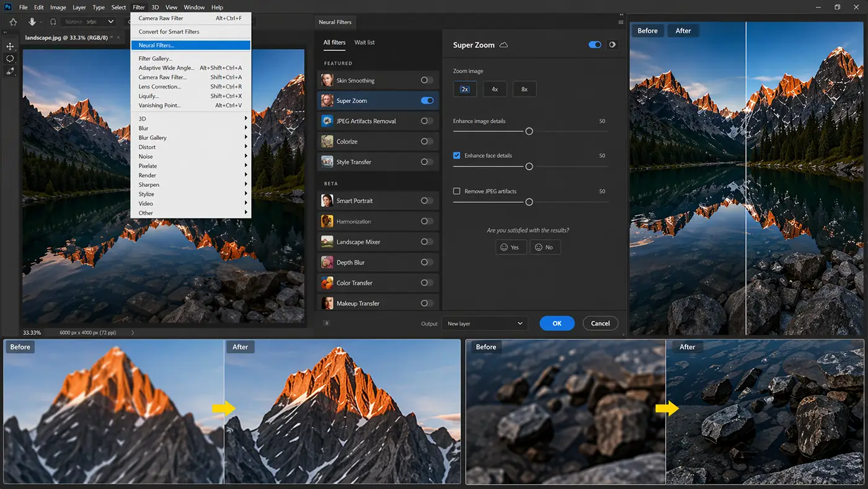Click the Makeup Transfer filter thumbnail icon

tap(327, 303)
